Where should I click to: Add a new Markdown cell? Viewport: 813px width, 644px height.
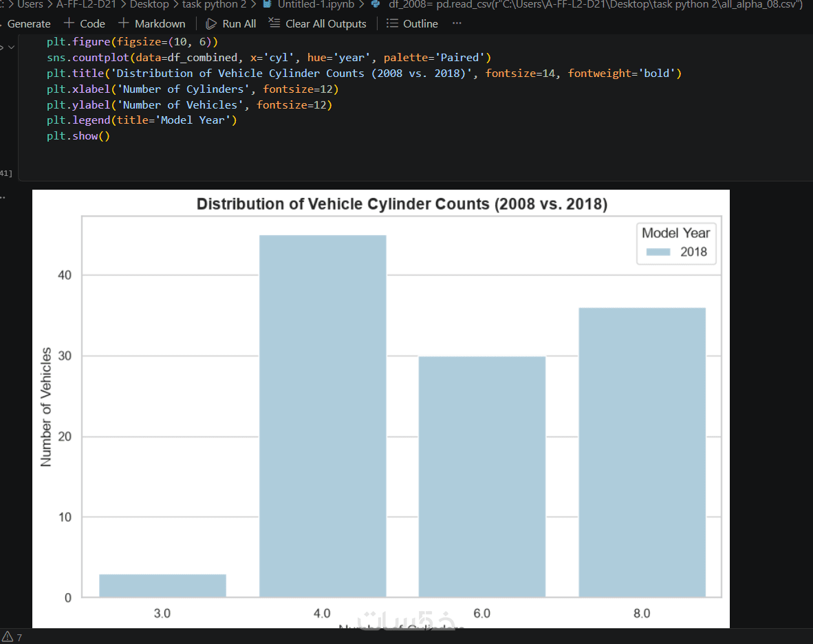click(152, 24)
